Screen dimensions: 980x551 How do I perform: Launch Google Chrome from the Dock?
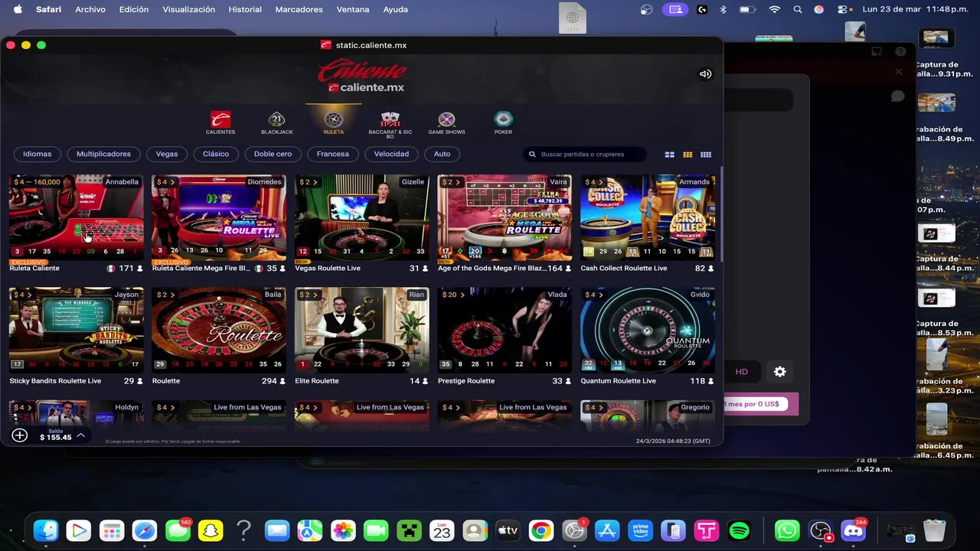(541, 530)
